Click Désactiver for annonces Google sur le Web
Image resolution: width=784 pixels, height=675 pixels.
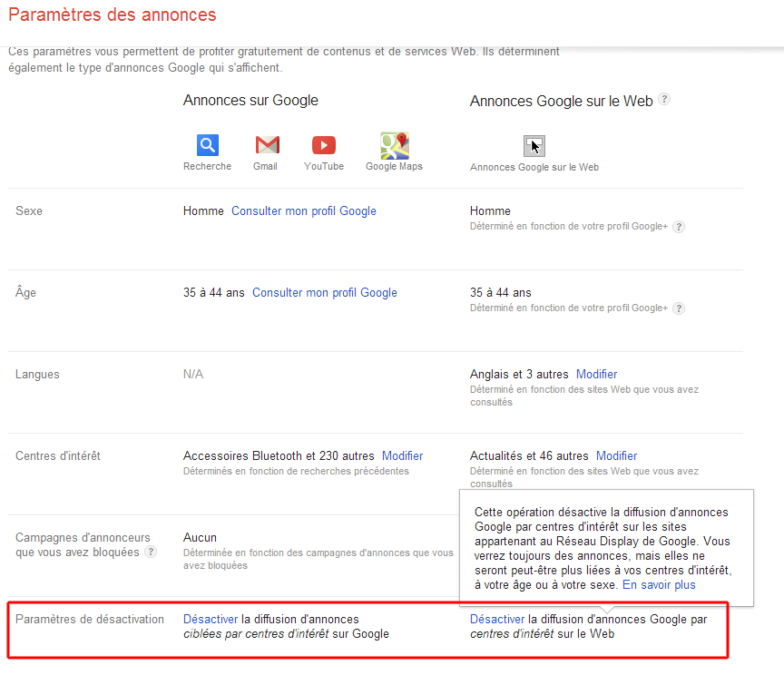tap(497, 619)
